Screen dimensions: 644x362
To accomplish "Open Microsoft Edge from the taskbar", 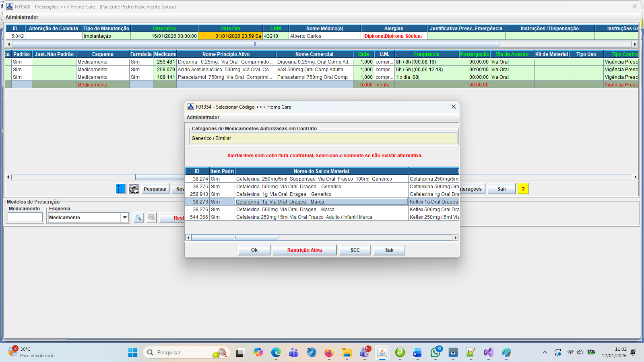I will point(276,353).
